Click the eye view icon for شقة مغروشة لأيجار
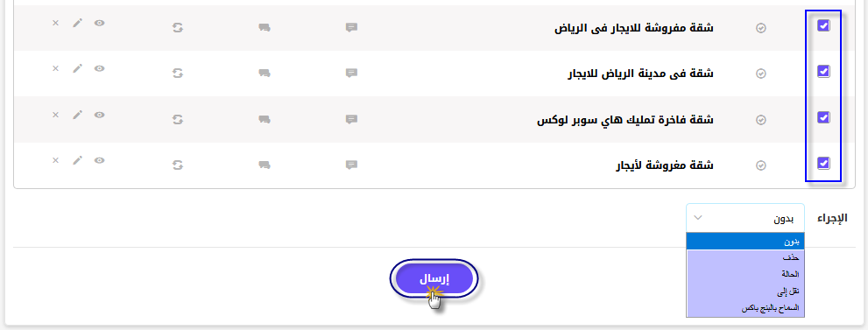 tap(99, 160)
